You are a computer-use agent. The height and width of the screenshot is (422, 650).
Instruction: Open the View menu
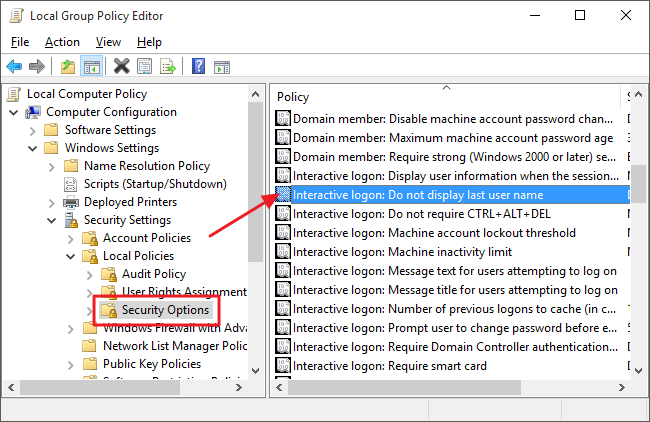pyautogui.click(x=108, y=42)
